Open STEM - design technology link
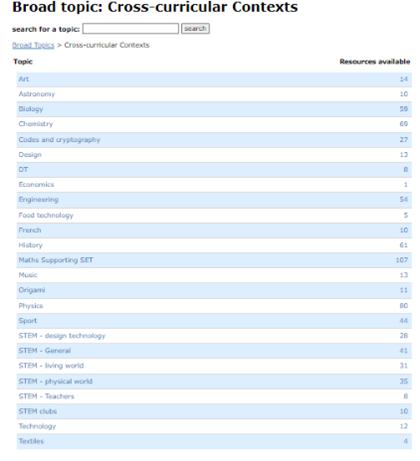The width and height of the screenshot is (420, 461). [x=62, y=336]
